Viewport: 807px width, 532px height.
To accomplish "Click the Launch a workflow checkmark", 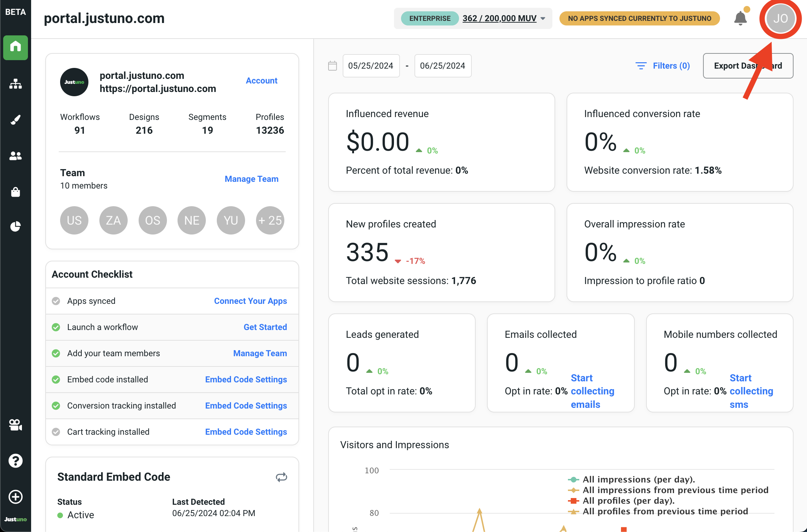I will pos(56,327).
